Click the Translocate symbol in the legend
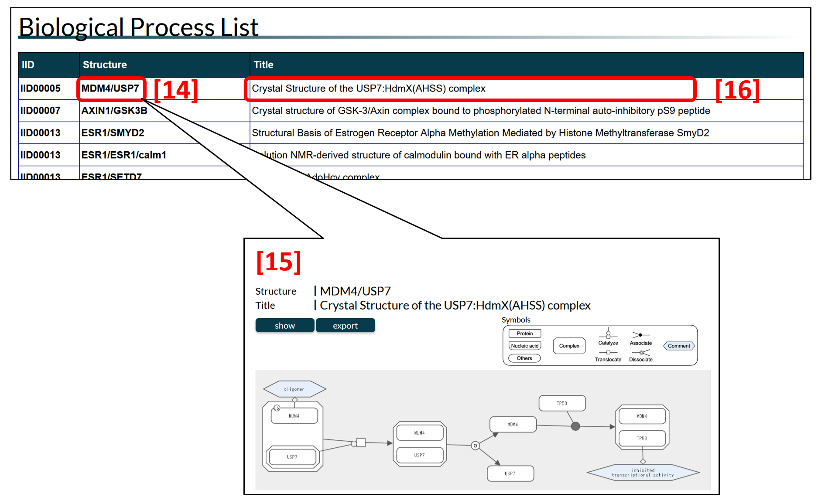825x504 pixels. [x=608, y=356]
